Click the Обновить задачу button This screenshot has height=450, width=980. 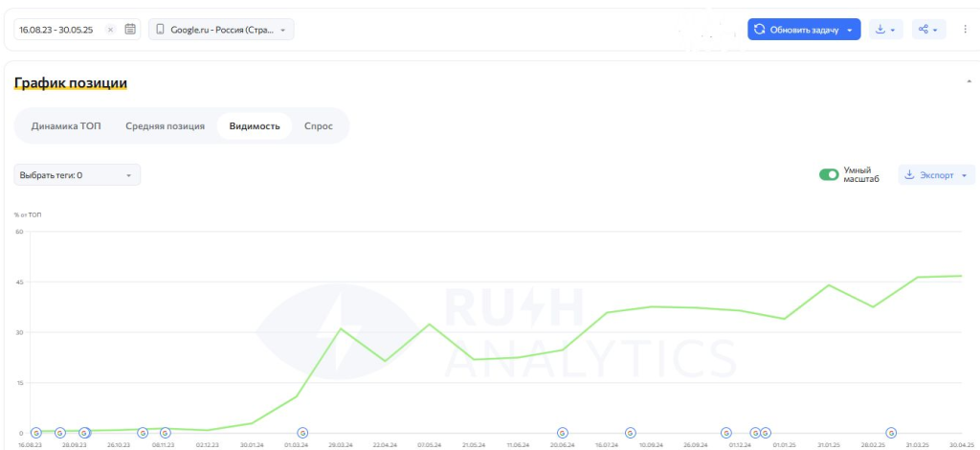point(803,30)
